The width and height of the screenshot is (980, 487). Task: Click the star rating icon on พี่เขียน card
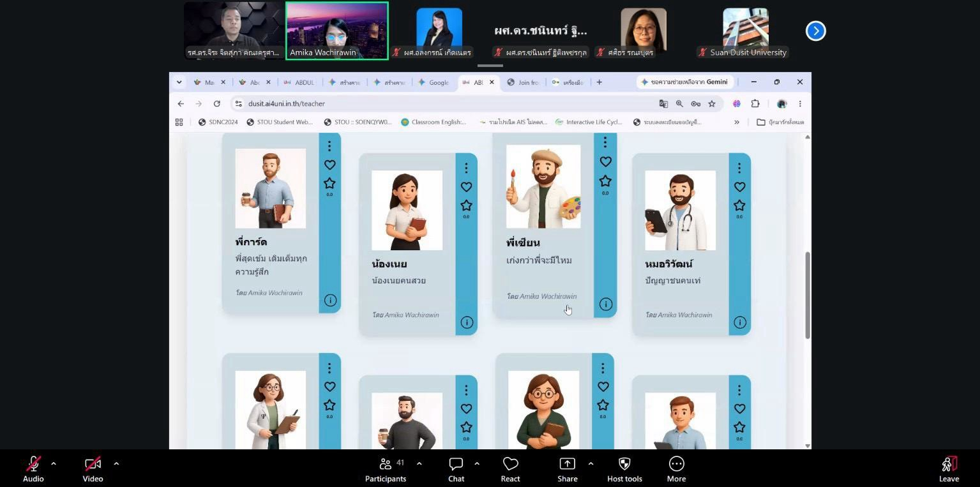click(605, 181)
